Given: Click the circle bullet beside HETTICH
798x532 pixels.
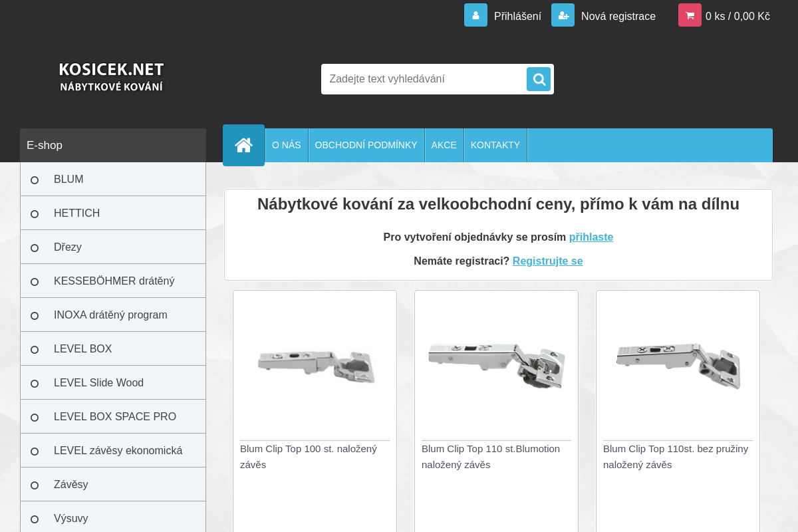Looking at the screenshot, I should [x=35, y=214].
